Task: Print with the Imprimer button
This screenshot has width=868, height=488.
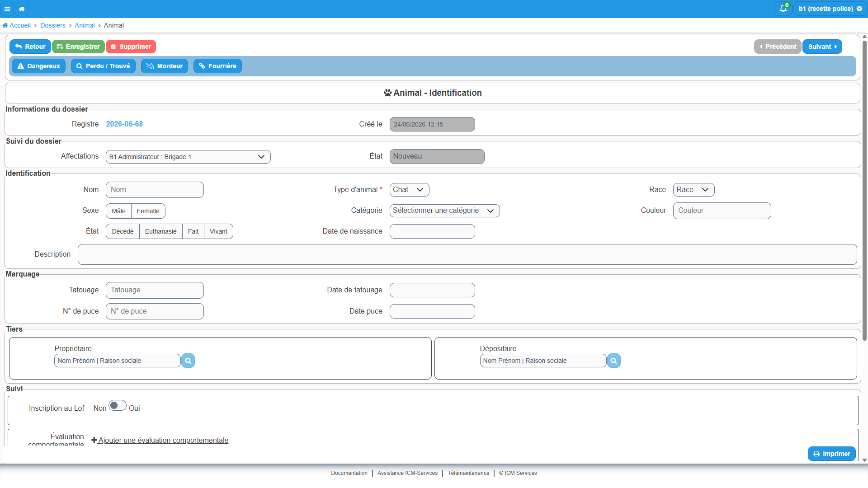Action: click(831, 454)
